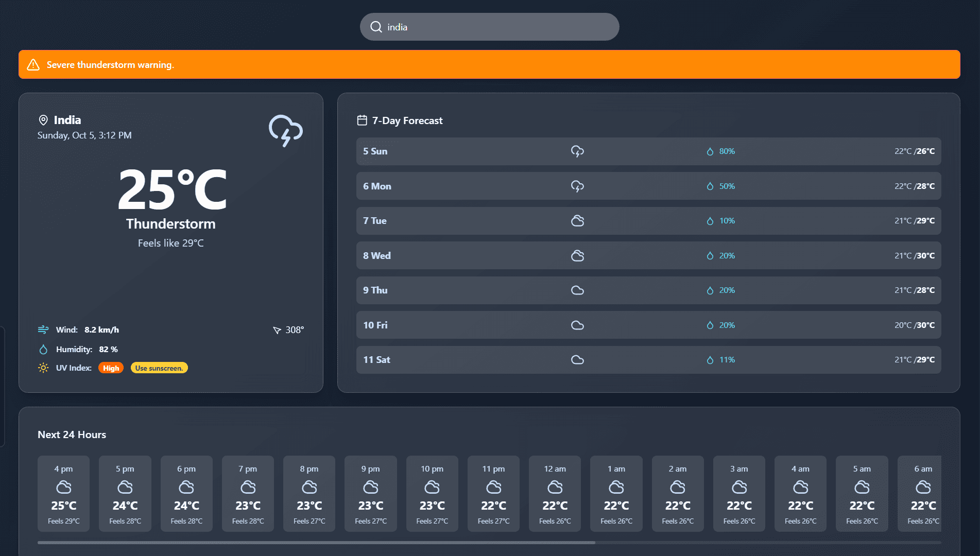The width and height of the screenshot is (980, 556).
Task: Open the 9 pm hourly card
Action: [x=371, y=493]
